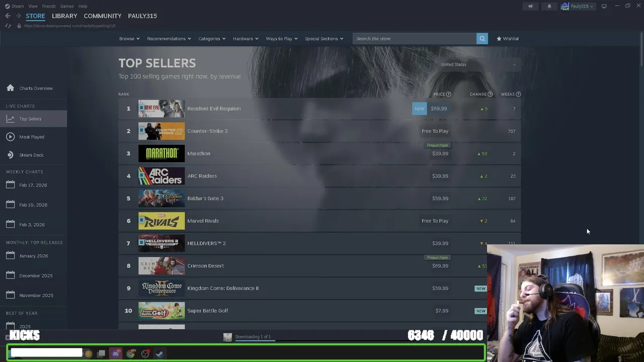Open Resident Evil Requiem game row
Image resolution: width=644 pixels, height=362 pixels.
[x=319, y=109]
